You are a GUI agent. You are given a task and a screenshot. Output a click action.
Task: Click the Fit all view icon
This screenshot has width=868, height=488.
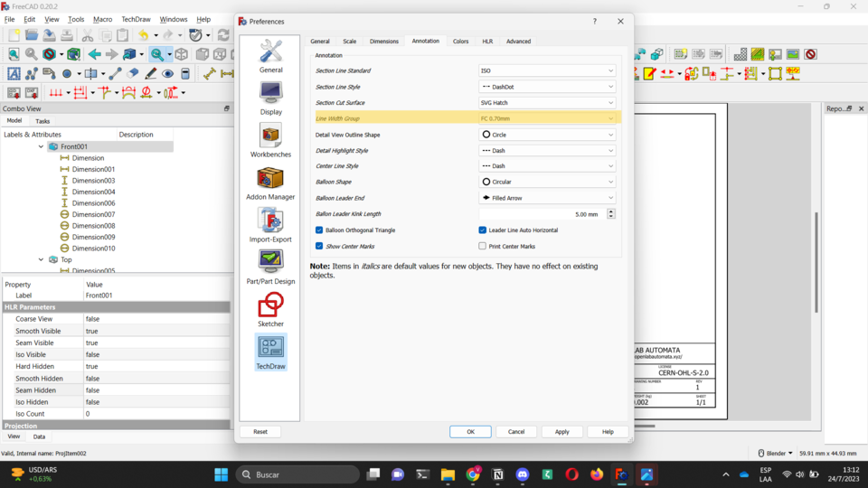(x=14, y=54)
